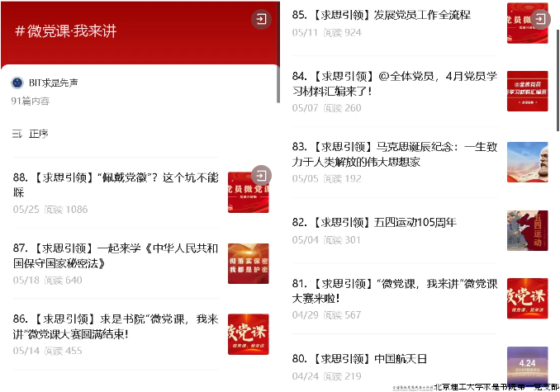Click the 05/11 阅读 924 line
The image size is (560, 392).
(x=327, y=33)
